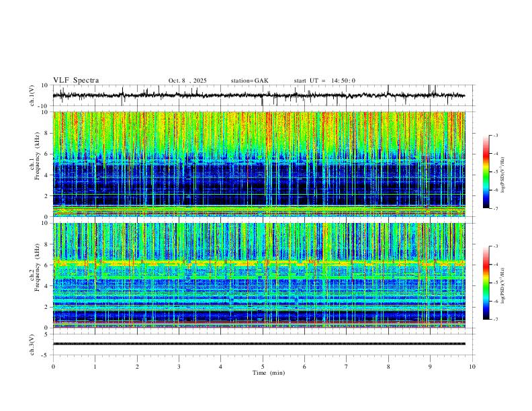The image size is (532, 411).
Task: Click the "ch.1(V)" waveform axis label
Action: [x=32, y=95]
